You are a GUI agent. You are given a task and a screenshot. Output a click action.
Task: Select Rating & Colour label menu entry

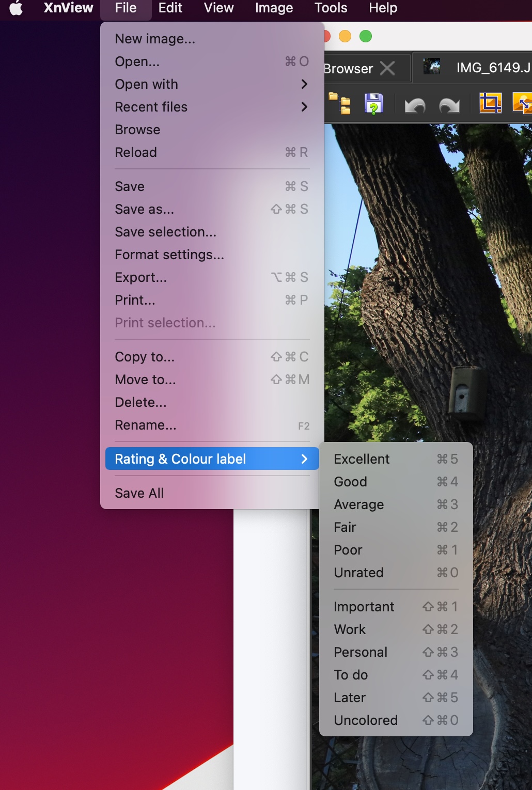pos(212,459)
